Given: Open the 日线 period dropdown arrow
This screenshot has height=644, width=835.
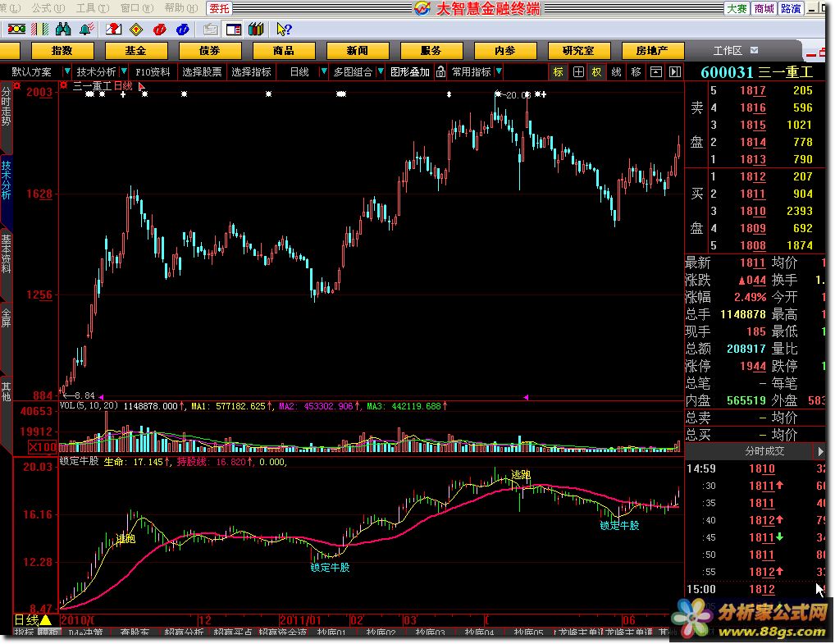Looking at the screenshot, I should pyautogui.click(x=323, y=71).
